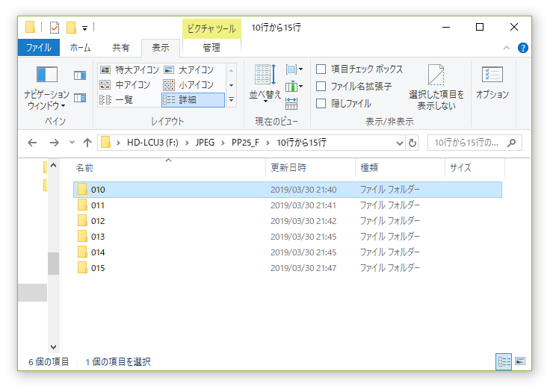Open Help with the question mark icon
Image resolution: width=553 pixels, height=392 pixels.
(522, 48)
